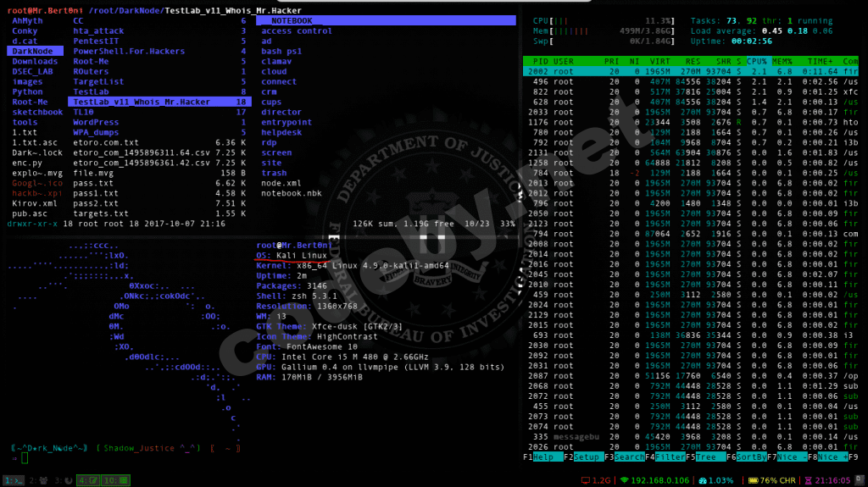Switch to workspace 2 in the i3 bar

(38, 480)
